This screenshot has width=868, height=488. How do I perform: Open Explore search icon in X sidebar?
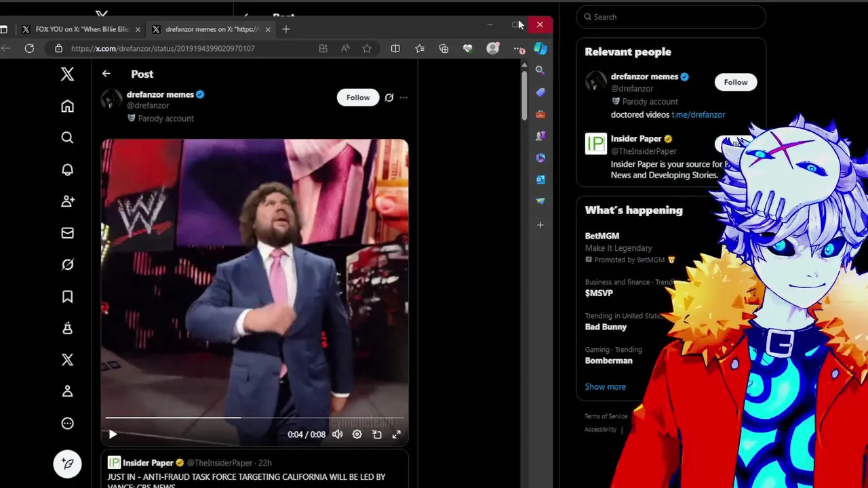(67, 138)
